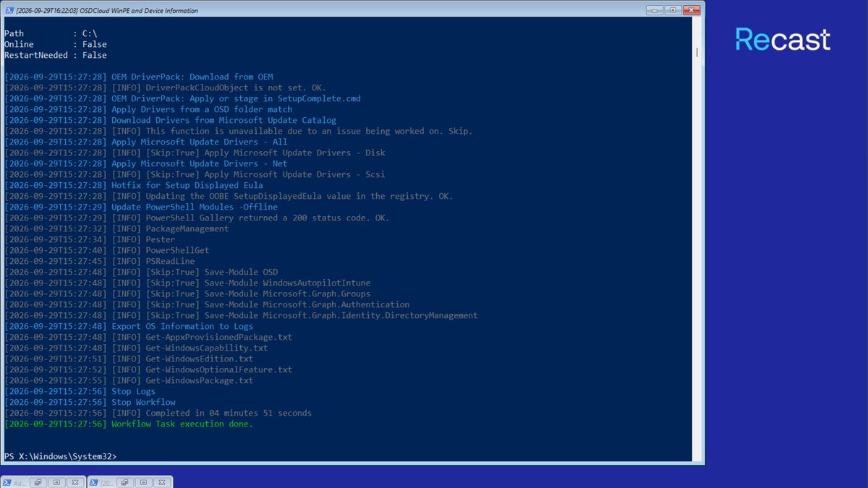Click 'Hotfix for Setup Displayed Eula' line
Viewport: 868px width, 488px height.
pyautogui.click(x=134, y=185)
